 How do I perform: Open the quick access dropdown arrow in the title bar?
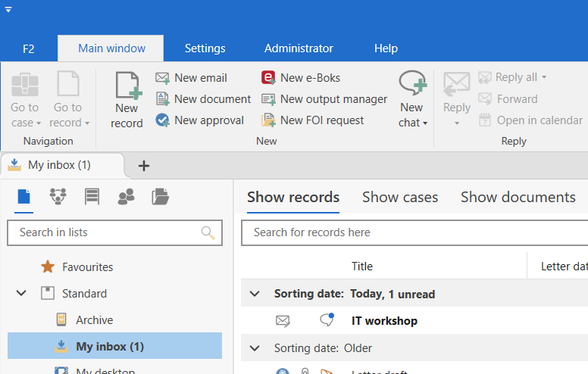tap(8, 10)
